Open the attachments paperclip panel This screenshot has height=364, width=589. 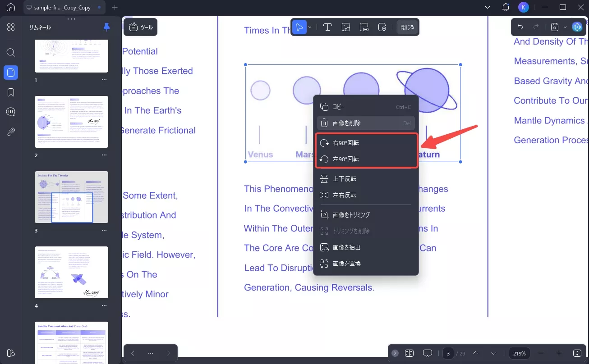(11, 132)
